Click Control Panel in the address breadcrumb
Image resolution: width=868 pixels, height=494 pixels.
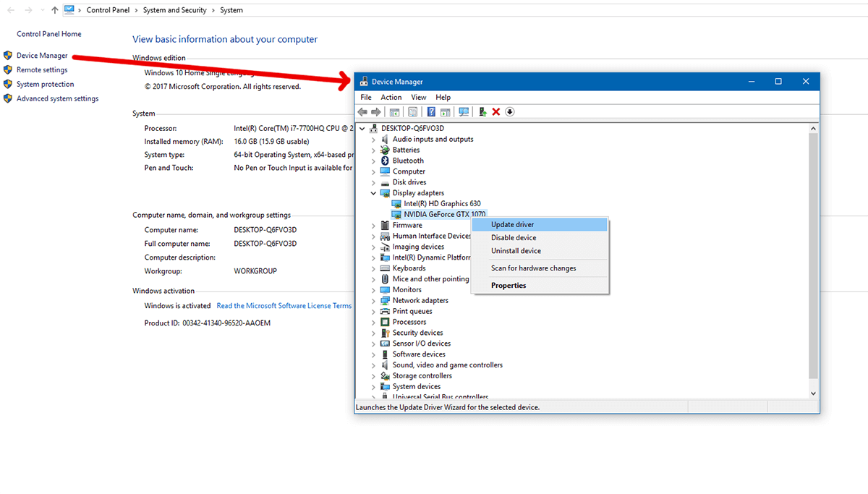pyautogui.click(x=108, y=10)
